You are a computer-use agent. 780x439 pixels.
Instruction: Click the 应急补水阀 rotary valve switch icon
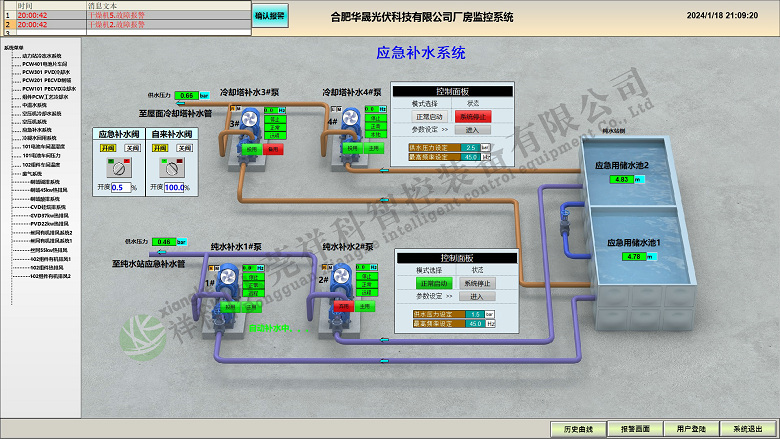pos(121,167)
